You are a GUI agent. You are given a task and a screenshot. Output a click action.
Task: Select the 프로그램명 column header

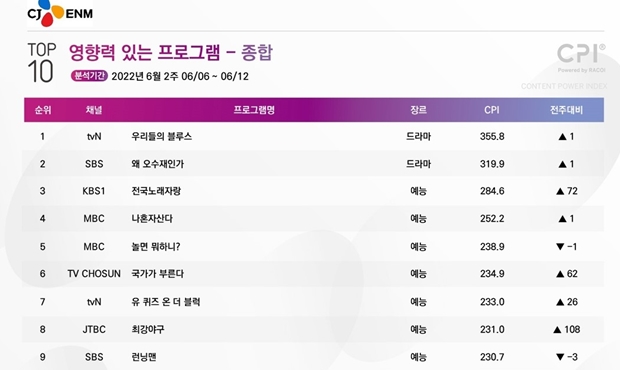tap(254, 110)
